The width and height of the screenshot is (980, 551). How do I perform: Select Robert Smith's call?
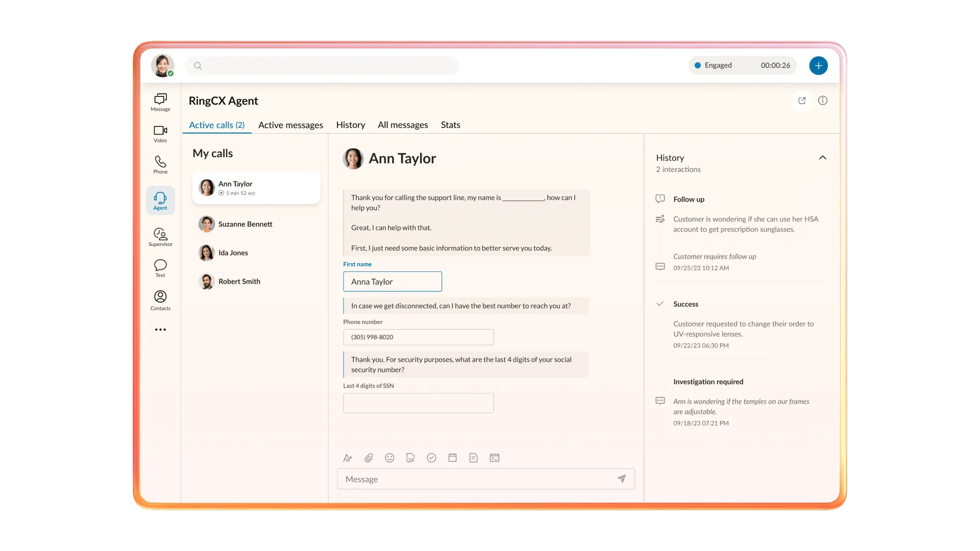coord(239,281)
